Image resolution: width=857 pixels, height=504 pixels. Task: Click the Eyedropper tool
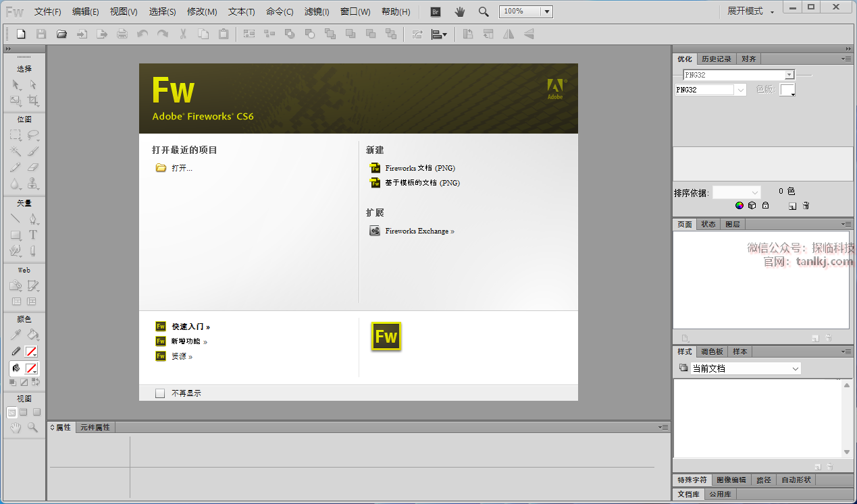pyautogui.click(x=16, y=335)
